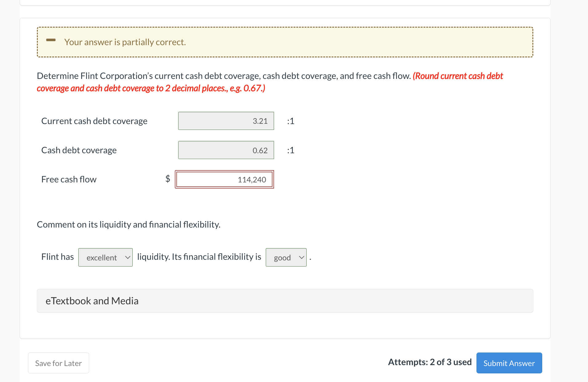
Task: Click the 'Comment on its liquidity' prompt text
Action: click(128, 224)
